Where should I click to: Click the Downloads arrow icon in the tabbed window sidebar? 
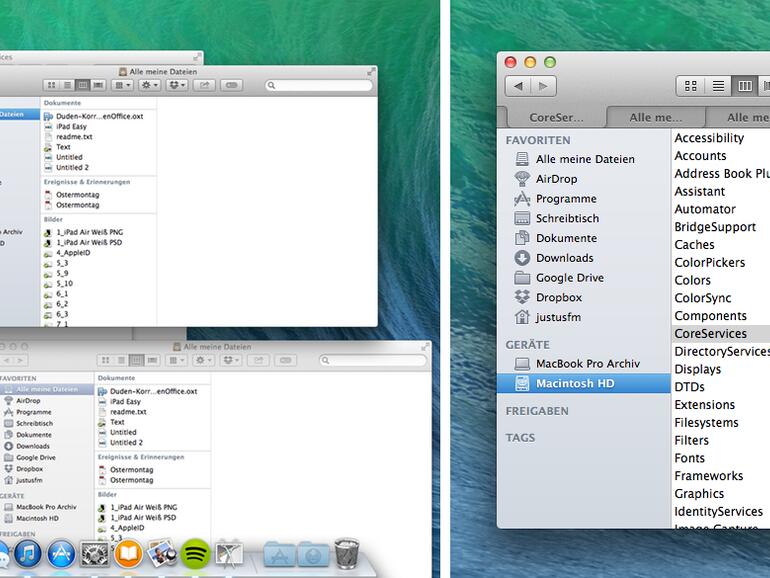[x=522, y=258]
